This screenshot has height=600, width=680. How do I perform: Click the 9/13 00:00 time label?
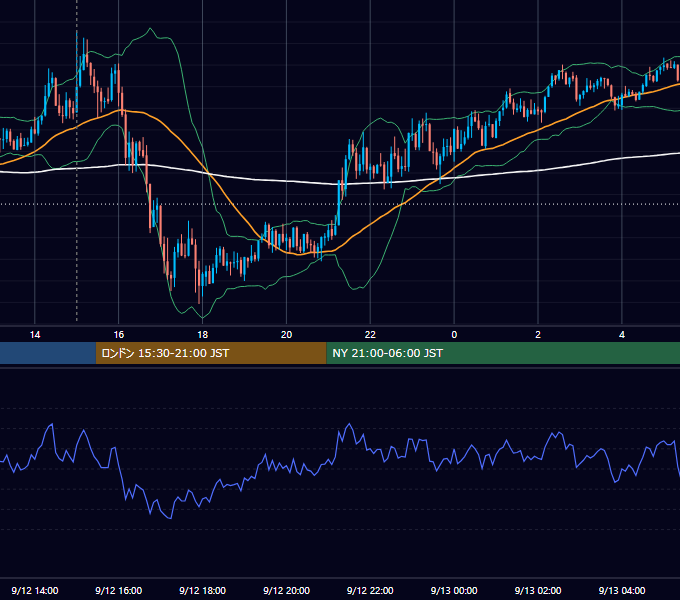point(454,590)
